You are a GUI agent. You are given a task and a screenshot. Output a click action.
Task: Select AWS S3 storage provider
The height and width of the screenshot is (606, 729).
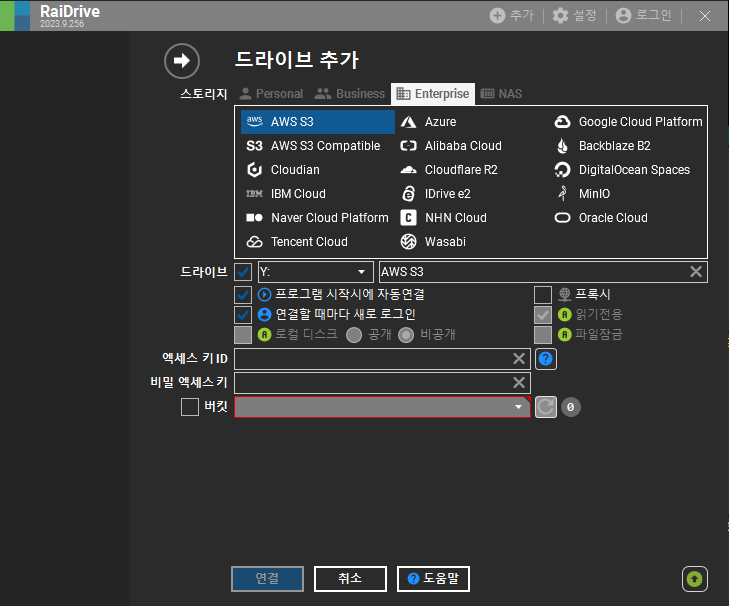pos(318,122)
